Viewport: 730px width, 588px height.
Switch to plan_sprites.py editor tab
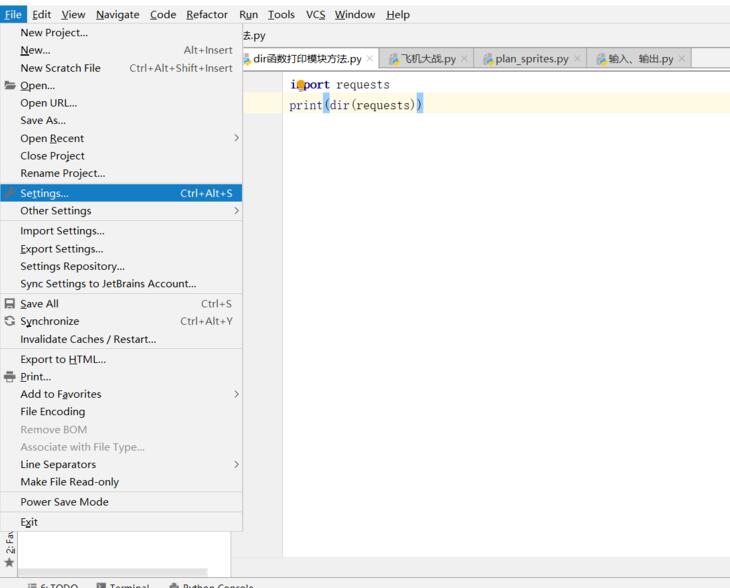coord(530,59)
